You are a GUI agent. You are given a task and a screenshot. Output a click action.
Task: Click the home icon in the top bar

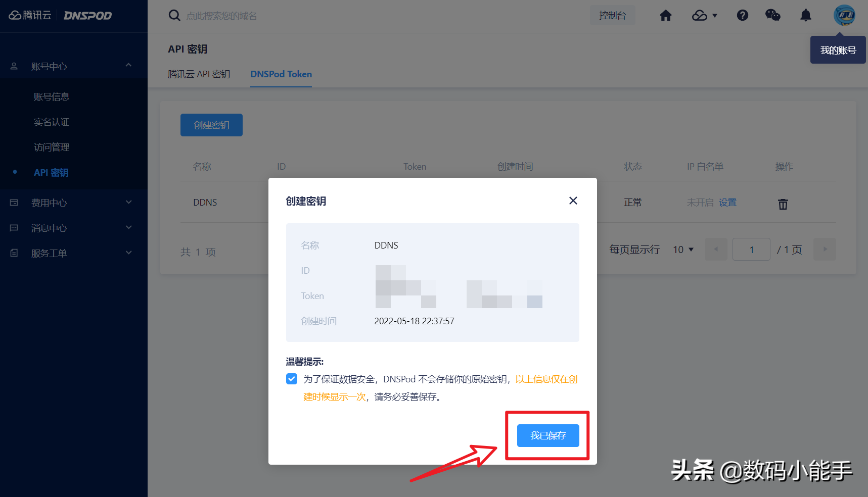tap(665, 16)
